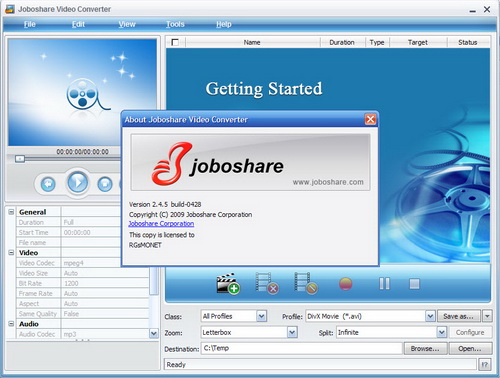Click the clear file list filmstrip icon
Screen dimensions: 500x378
tap(306, 283)
